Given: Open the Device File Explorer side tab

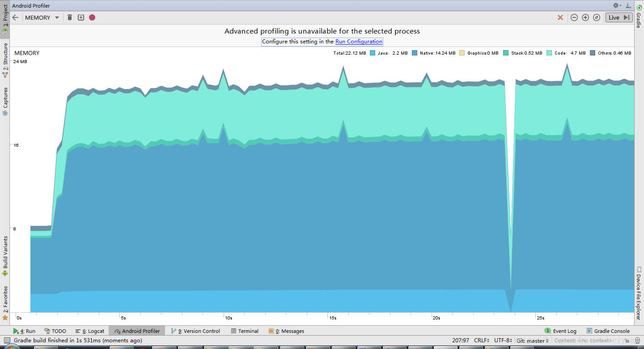Looking at the screenshot, I should [639, 293].
